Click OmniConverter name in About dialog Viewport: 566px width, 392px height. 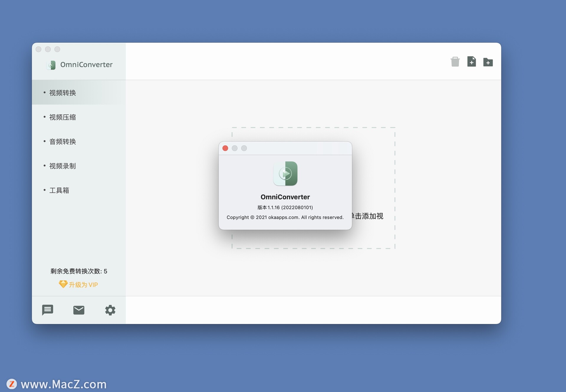point(285,197)
